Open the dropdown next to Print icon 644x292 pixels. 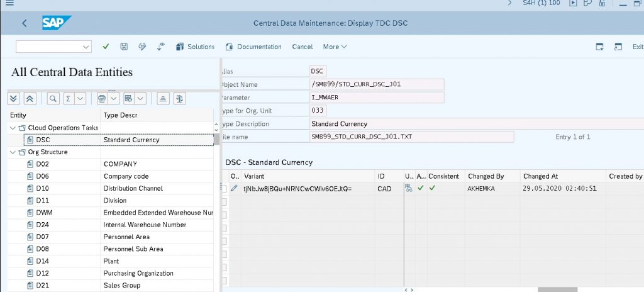click(x=114, y=99)
